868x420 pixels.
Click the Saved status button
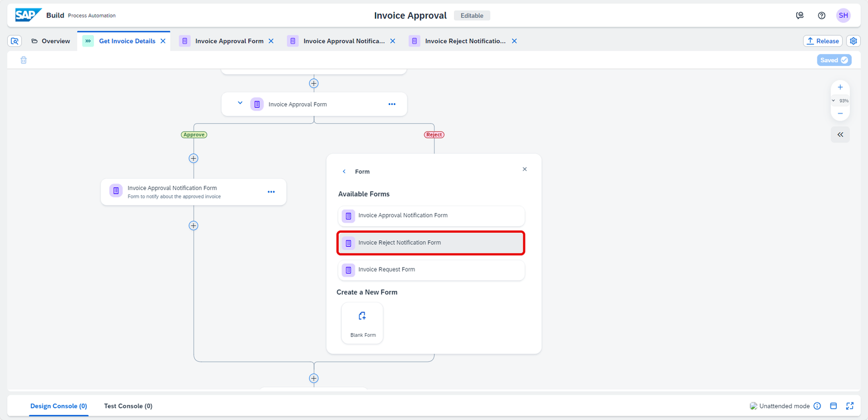[x=834, y=60]
